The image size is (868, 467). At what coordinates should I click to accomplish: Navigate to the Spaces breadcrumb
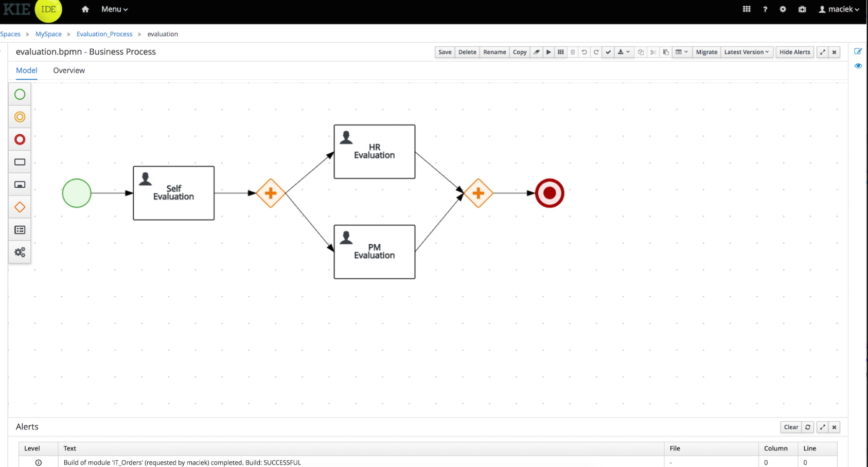10,34
